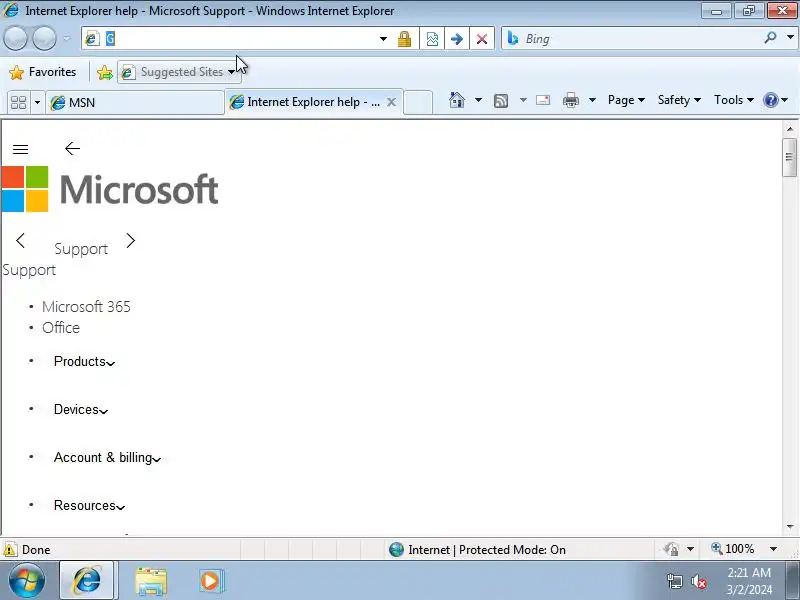Open the Home button dropdown arrow

click(x=478, y=100)
